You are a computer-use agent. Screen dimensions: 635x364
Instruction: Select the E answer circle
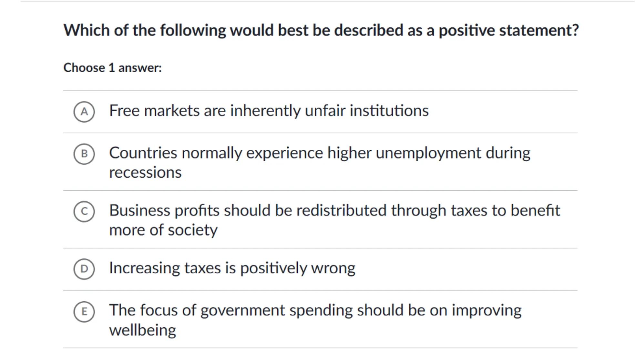[x=84, y=312]
